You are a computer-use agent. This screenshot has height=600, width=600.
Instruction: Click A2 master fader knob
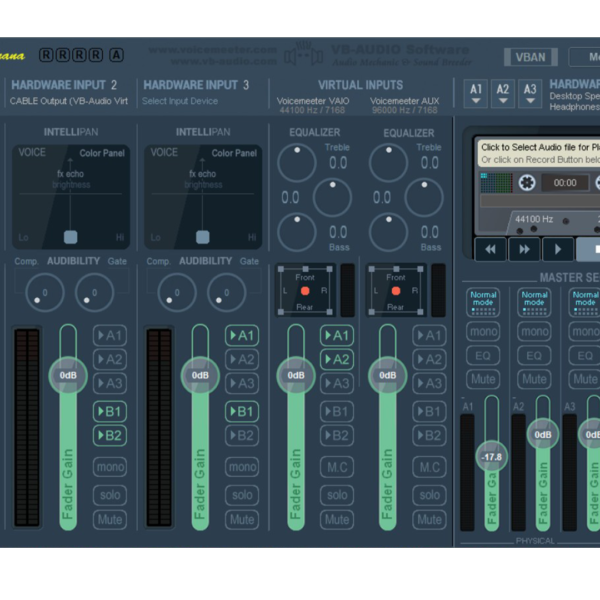(x=543, y=435)
